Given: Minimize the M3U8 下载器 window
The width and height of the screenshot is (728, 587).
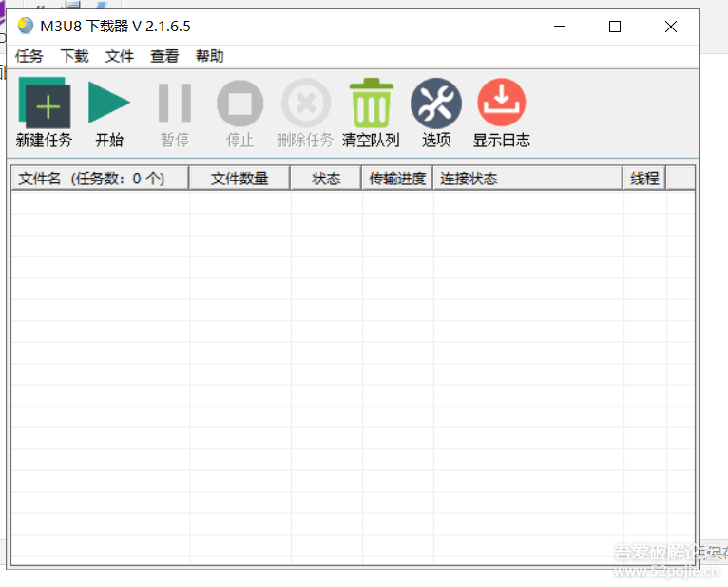Looking at the screenshot, I should (560, 27).
